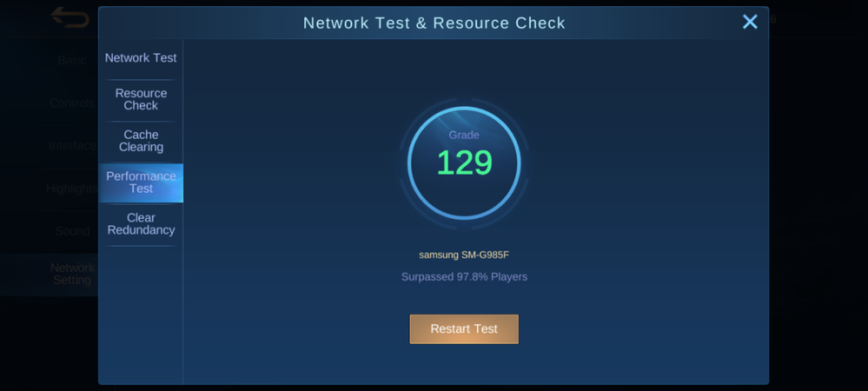
Task: Open the Highlights settings menu
Action: [x=71, y=189]
